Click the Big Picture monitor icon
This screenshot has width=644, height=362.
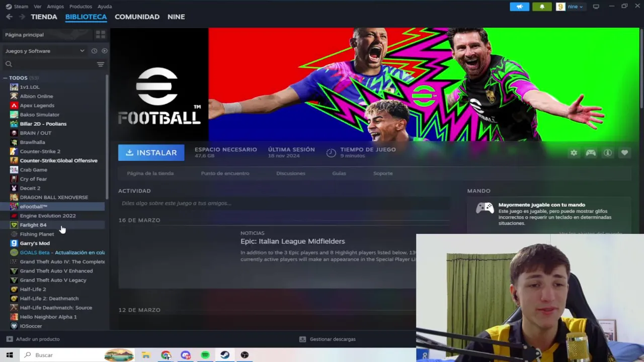click(x=596, y=7)
